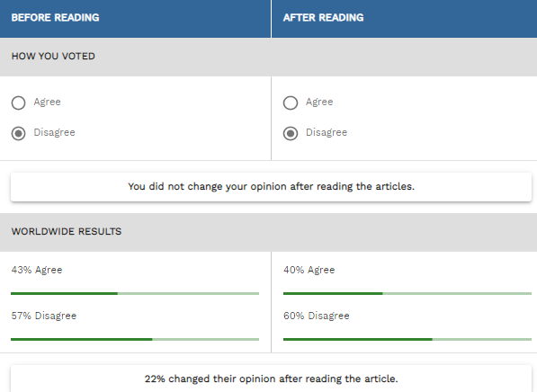Select Agree radio under After Reading
The width and height of the screenshot is (537, 392).
(291, 102)
